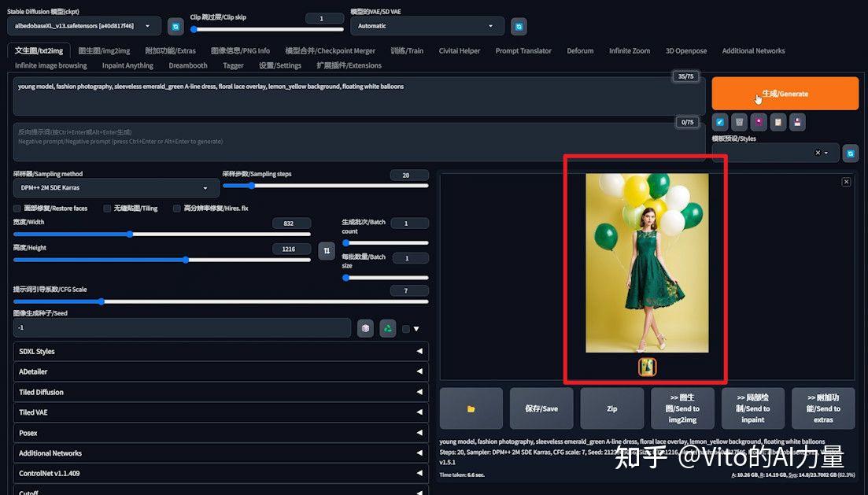Open the Extras tab
Screen dimensions: 868x495
click(x=171, y=51)
